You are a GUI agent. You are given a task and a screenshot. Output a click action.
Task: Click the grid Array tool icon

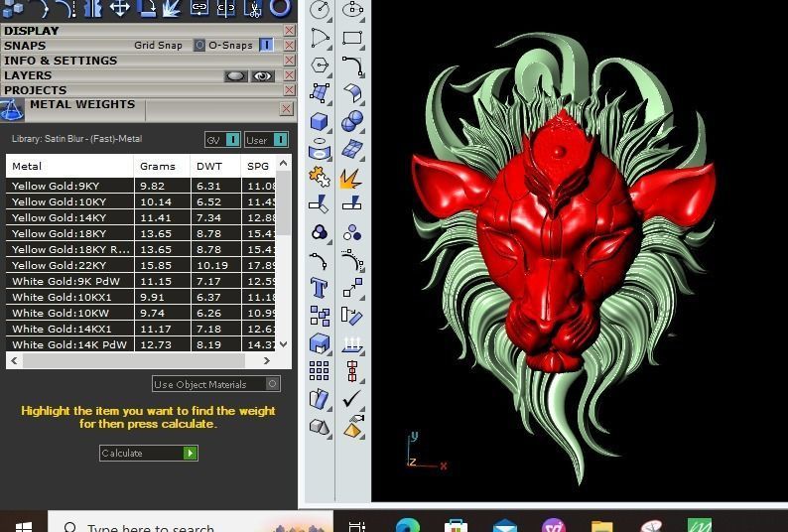pos(320,371)
